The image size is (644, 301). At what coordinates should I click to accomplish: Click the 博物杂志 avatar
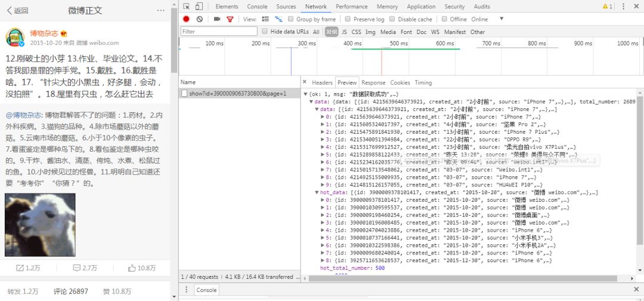(x=15, y=38)
